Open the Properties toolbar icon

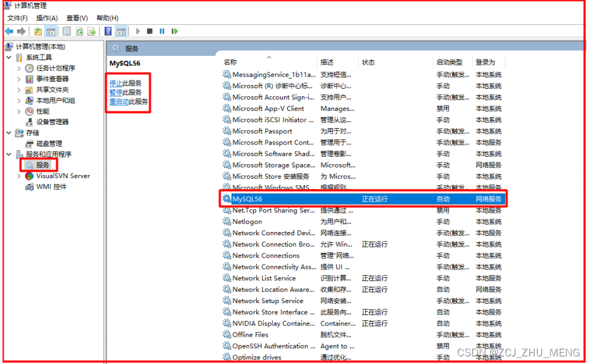coord(67,31)
